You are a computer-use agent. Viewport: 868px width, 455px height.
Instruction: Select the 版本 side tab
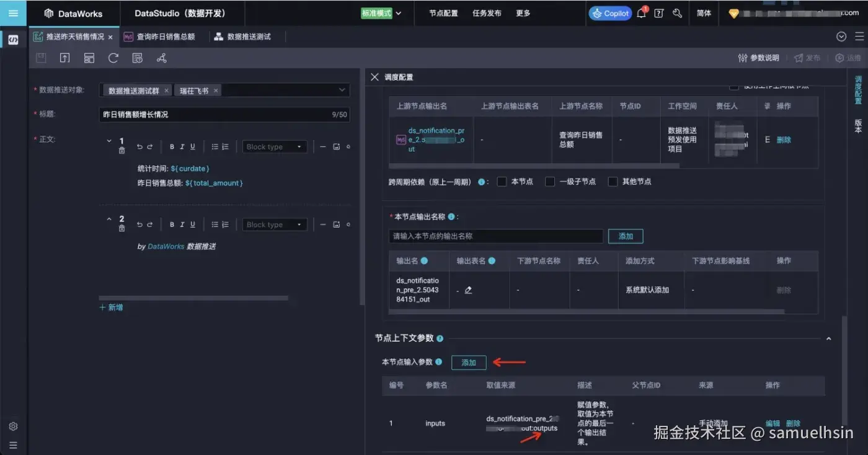pyautogui.click(x=858, y=126)
